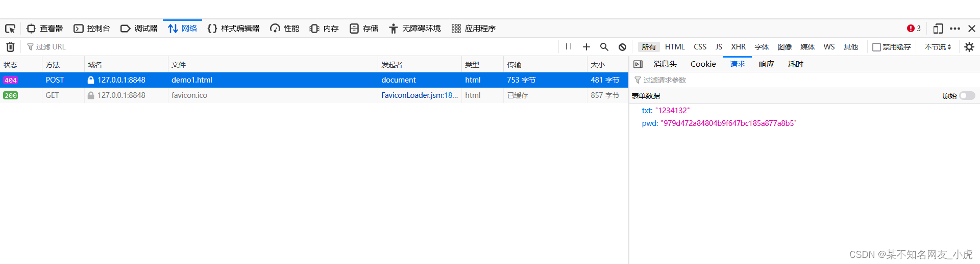The width and height of the screenshot is (980, 264).
Task: Sort by transferred (传输) column
Action: tap(545, 65)
